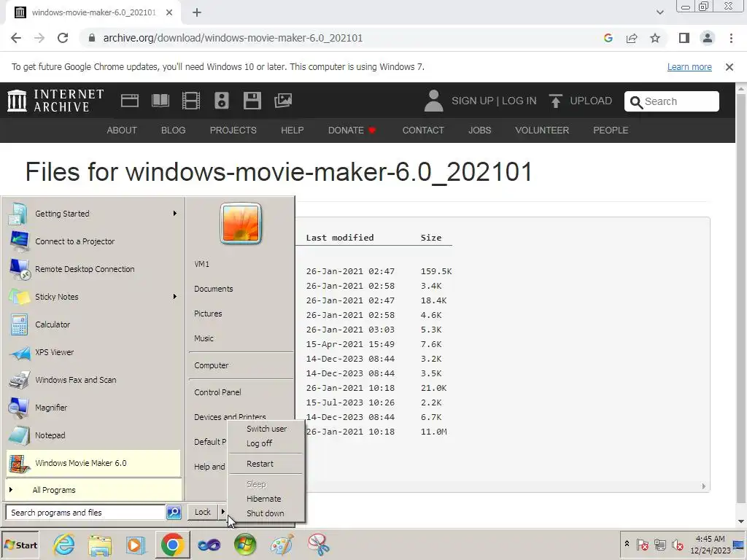
Task: Open Internet Explorer from taskbar
Action: tap(64, 544)
